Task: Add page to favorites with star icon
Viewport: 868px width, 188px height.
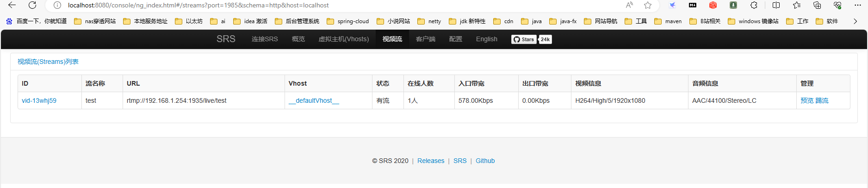Action: point(648,5)
